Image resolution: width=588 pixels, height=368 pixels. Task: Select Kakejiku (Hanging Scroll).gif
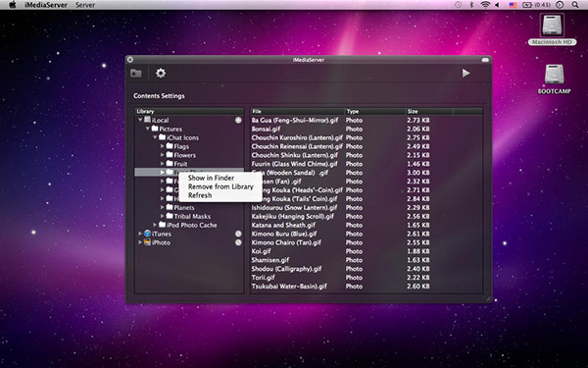click(x=292, y=216)
